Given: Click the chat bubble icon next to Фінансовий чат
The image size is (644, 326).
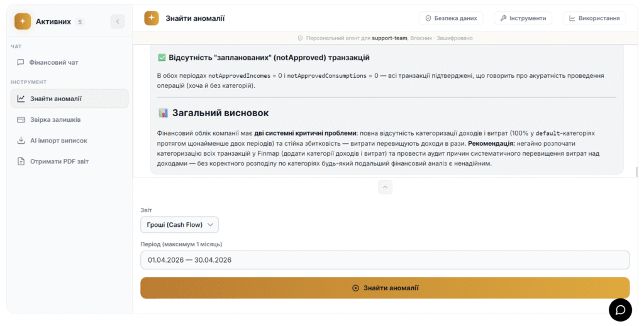Looking at the screenshot, I should [21, 62].
